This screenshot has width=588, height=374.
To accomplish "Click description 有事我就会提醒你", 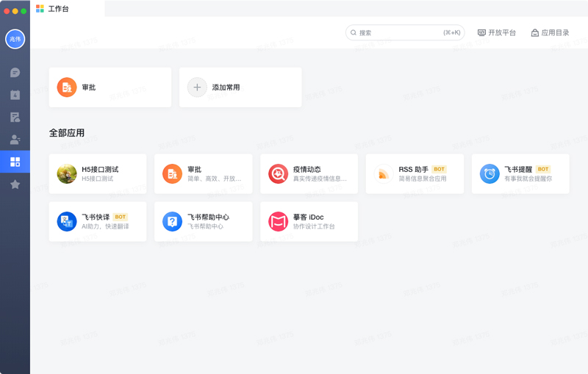I will click(x=528, y=179).
